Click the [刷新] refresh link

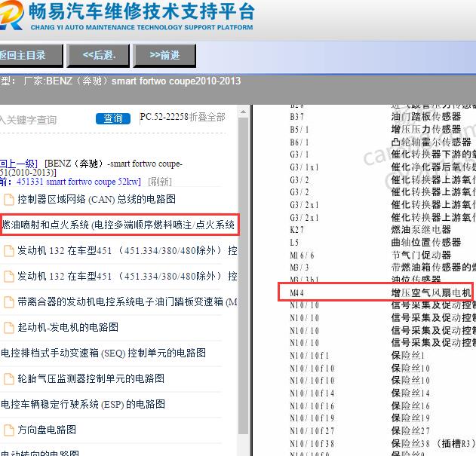[x=160, y=182]
